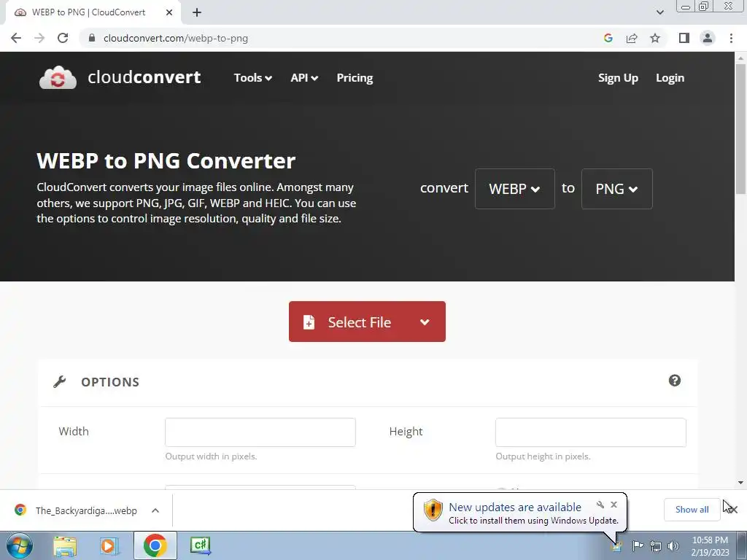
Task: Click the options help question mark icon
Action: tap(675, 381)
